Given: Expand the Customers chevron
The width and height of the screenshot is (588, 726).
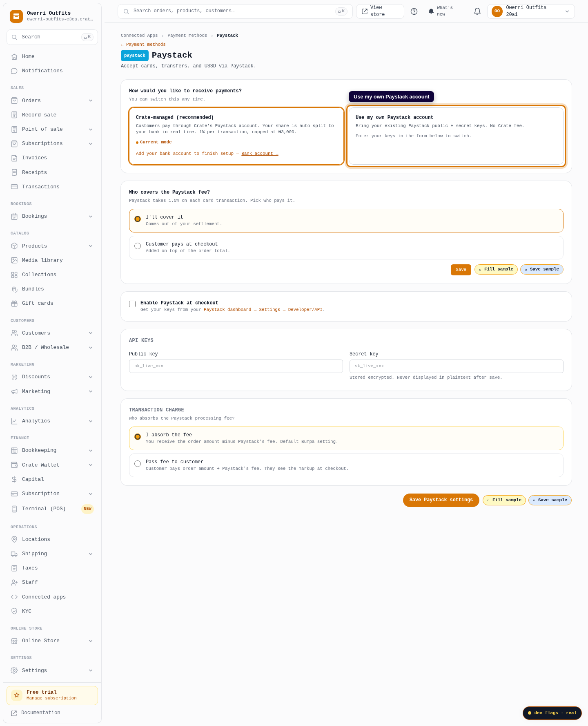Looking at the screenshot, I should [91, 333].
